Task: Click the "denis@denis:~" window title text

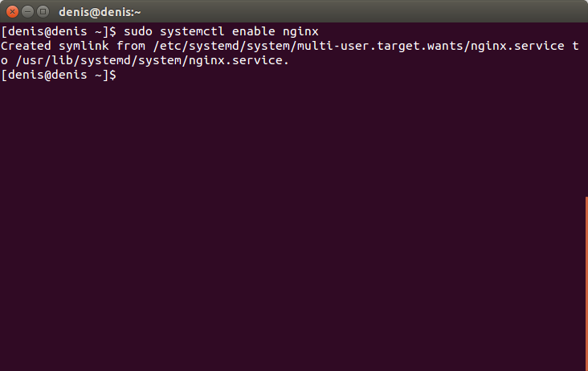Action: click(100, 12)
